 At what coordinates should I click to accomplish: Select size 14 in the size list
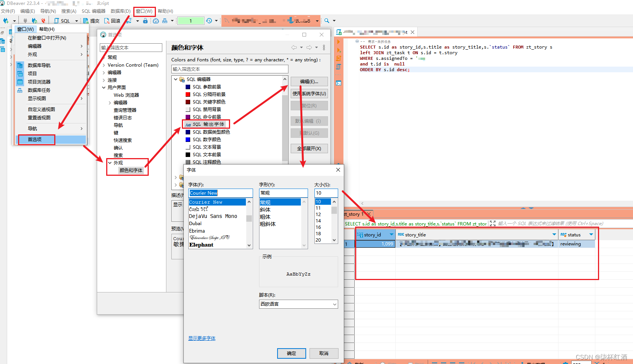coord(319,221)
